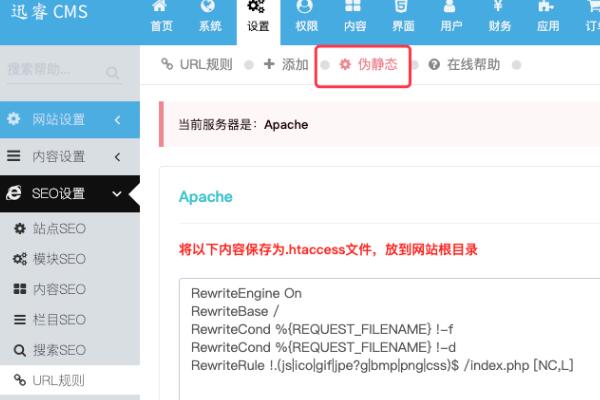This screenshot has height=400, width=600.
Task: Click the 界面 menu label
Action: [x=403, y=26]
